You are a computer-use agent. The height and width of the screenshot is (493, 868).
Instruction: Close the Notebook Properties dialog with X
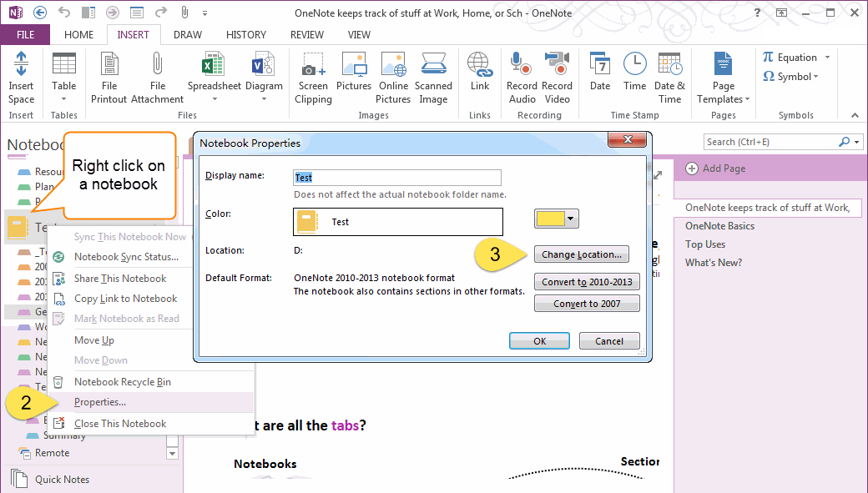coord(627,139)
